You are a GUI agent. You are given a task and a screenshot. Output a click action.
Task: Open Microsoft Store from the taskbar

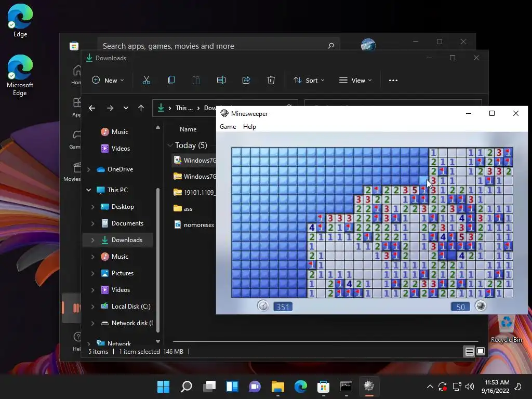click(323, 387)
